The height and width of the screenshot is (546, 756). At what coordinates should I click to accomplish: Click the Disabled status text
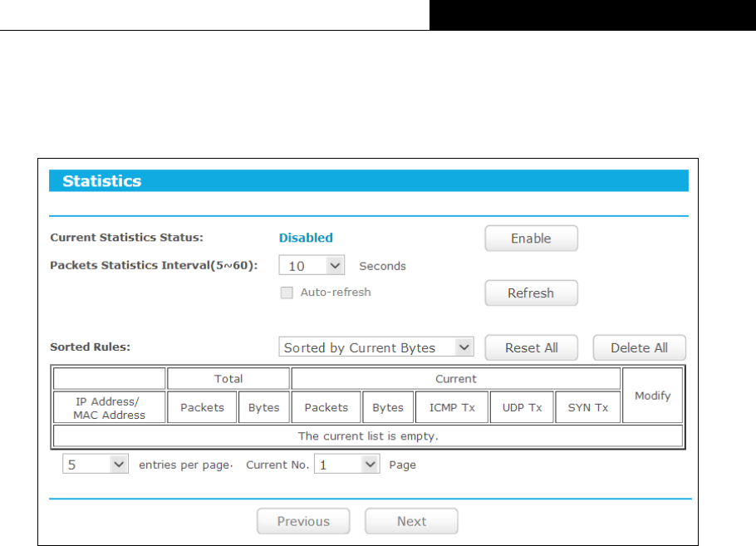[x=306, y=238]
